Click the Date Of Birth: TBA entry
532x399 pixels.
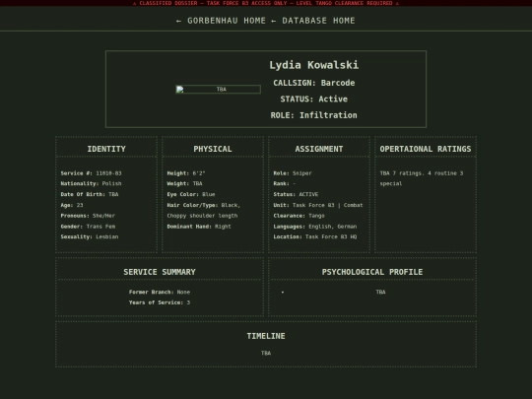coord(90,194)
